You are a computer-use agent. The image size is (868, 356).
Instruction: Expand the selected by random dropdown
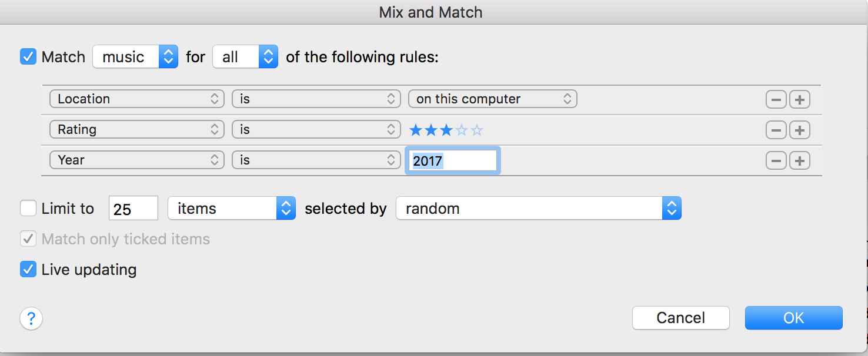538,209
